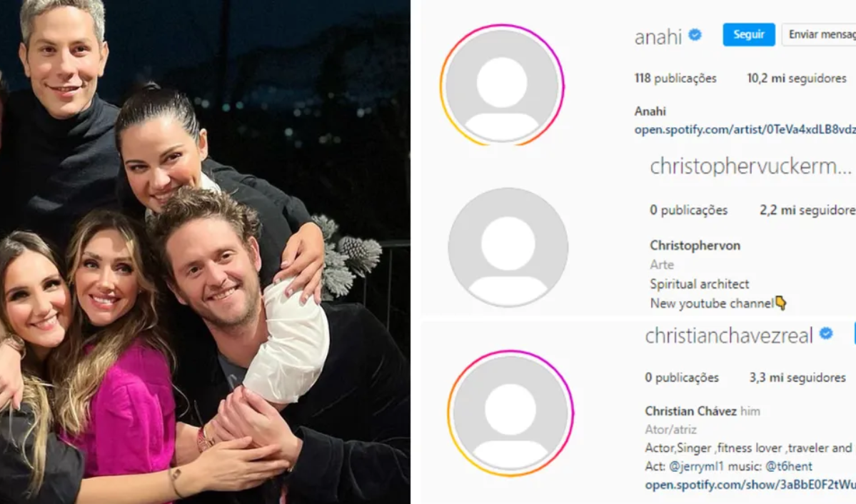View christopher's 2,2 mi seguidores

coord(807,210)
